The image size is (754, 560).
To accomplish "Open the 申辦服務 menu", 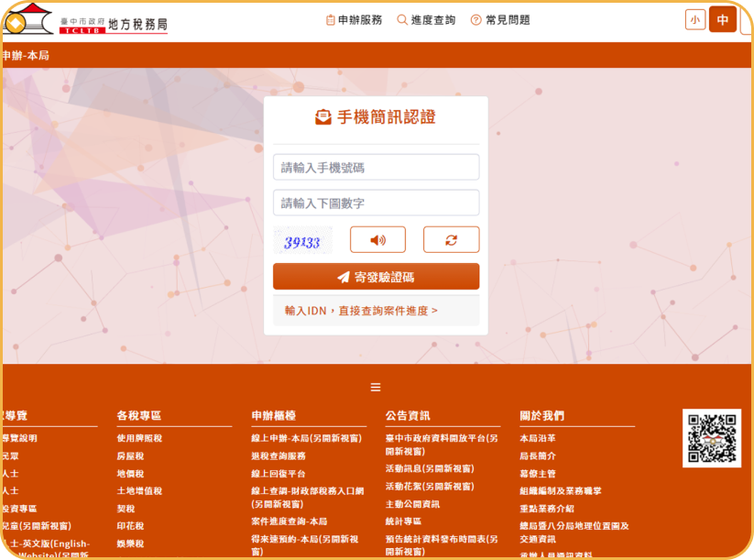I will click(354, 20).
